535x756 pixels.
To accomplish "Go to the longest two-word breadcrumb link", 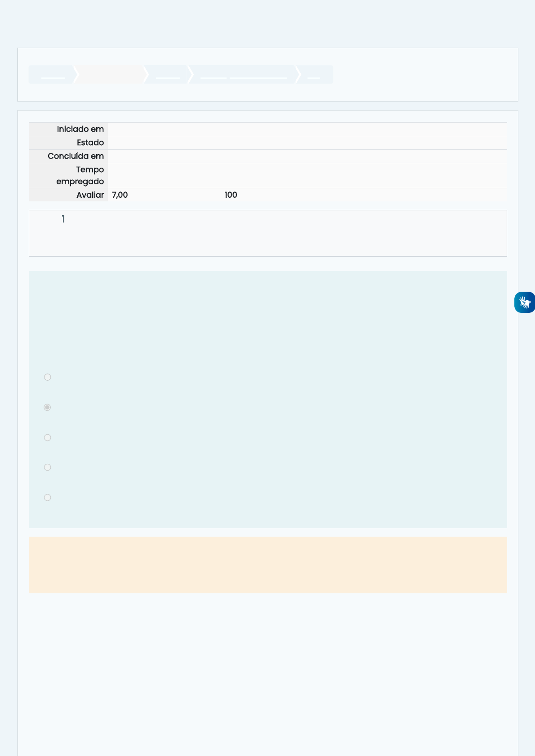I will coord(244,75).
